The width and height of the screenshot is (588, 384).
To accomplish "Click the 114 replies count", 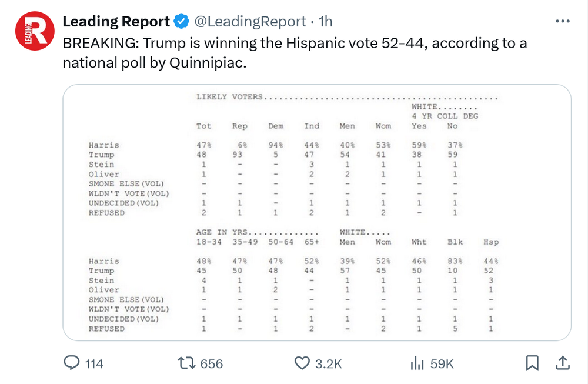I will [94, 364].
